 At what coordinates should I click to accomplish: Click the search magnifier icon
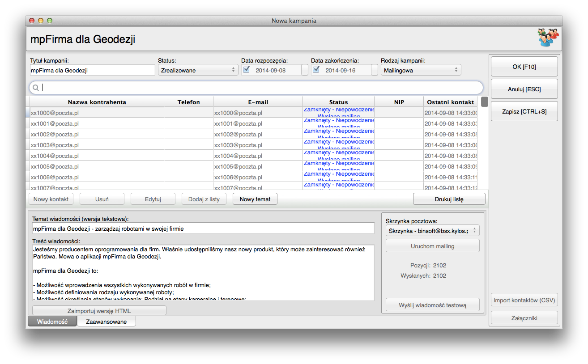pyautogui.click(x=36, y=88)
